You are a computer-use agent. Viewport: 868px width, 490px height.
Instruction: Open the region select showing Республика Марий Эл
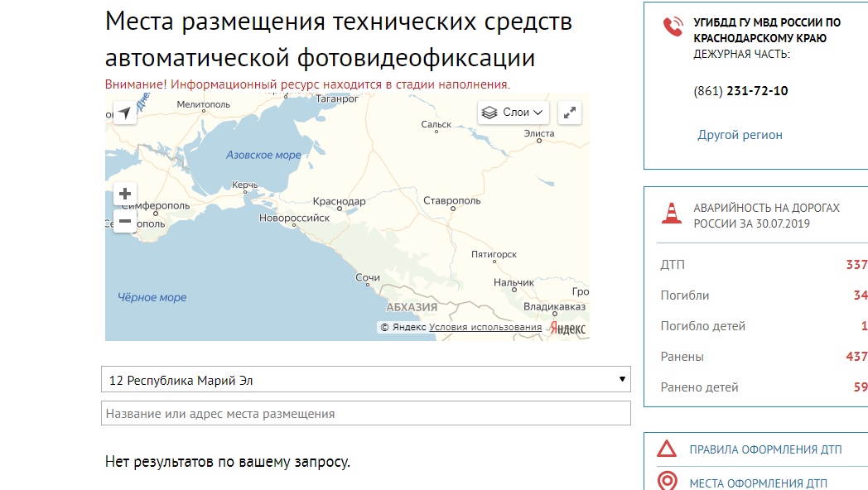click(x=364, y=380)
